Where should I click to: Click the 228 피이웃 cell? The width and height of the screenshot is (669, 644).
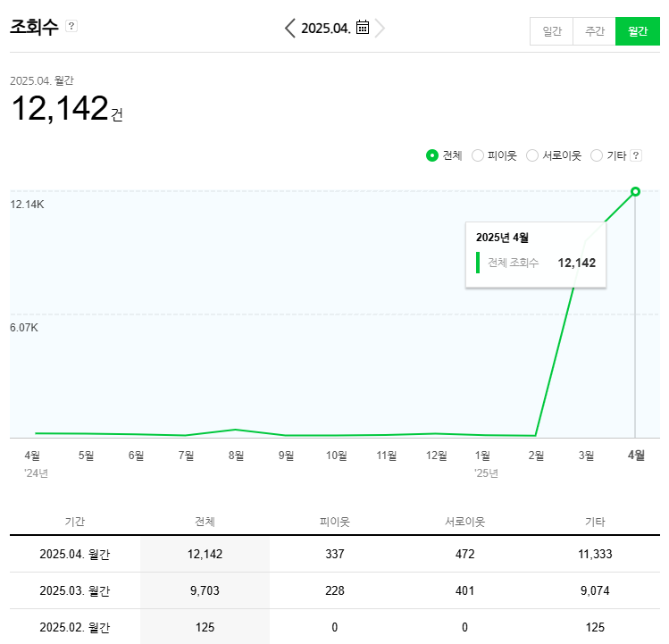tap(335, 590)
